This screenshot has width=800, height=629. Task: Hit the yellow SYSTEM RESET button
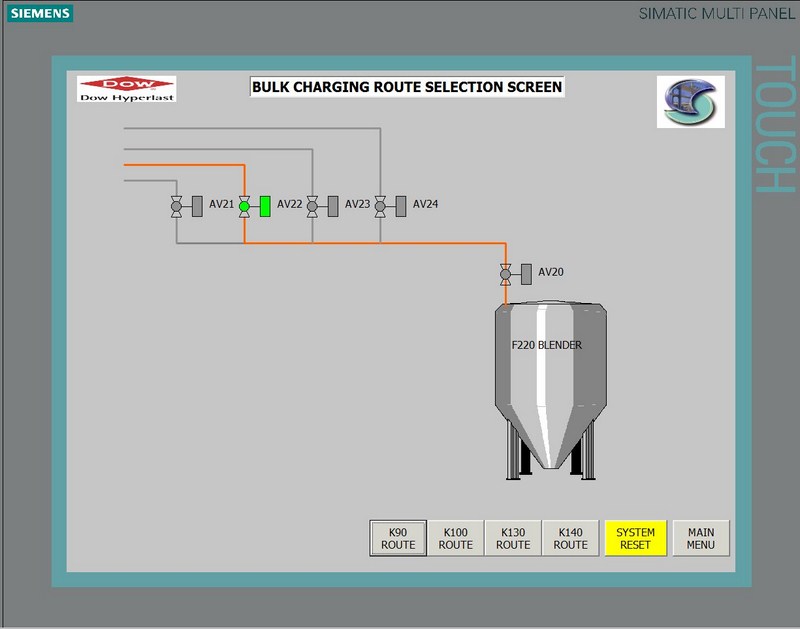[x=635, y=538]
